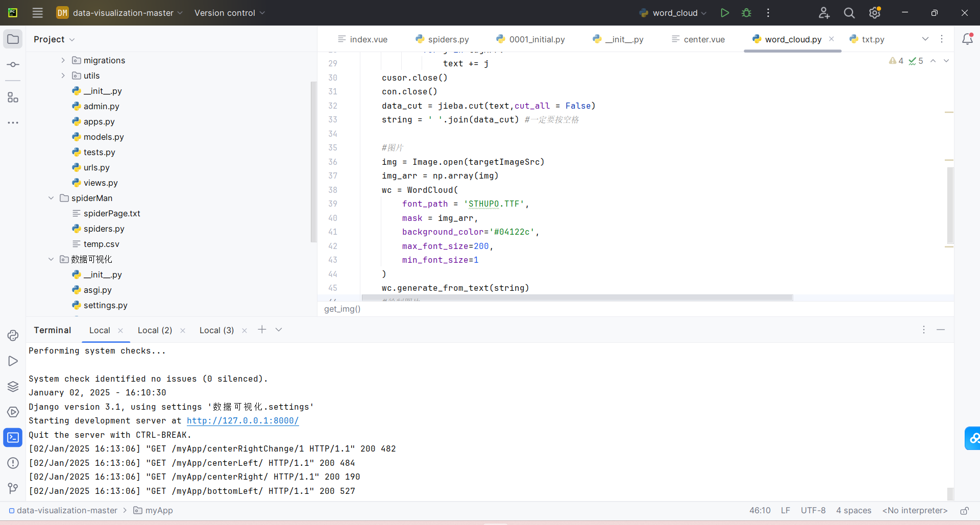Open the Run tool window
This screenshot has height=525, width=980.
click(13, 361)
